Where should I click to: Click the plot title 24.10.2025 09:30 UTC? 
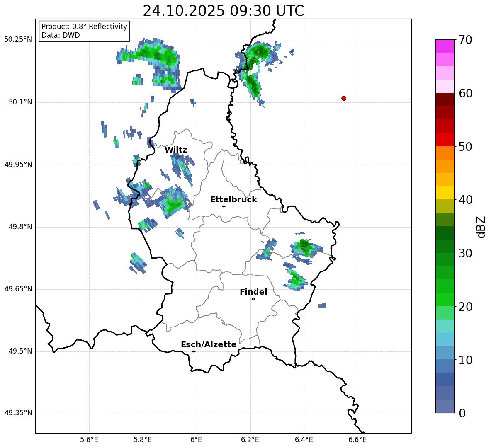[x=223, y=11]
